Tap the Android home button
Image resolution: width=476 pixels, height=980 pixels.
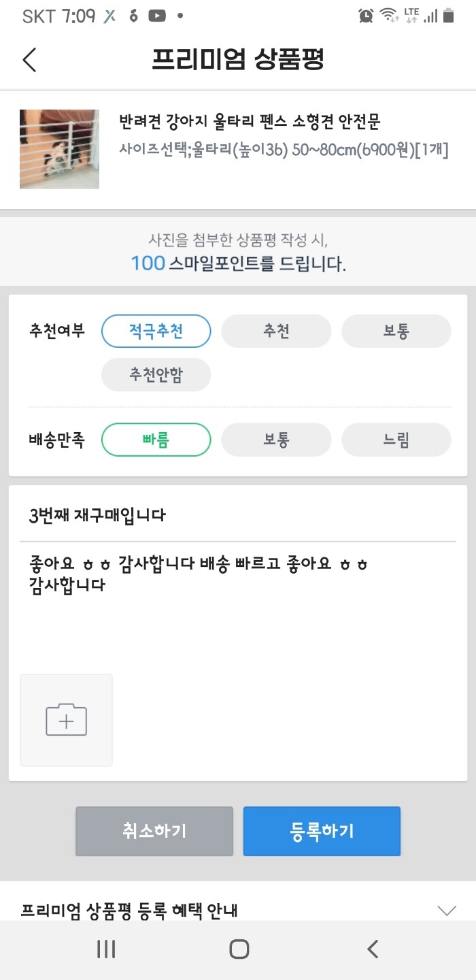point(239,949)
